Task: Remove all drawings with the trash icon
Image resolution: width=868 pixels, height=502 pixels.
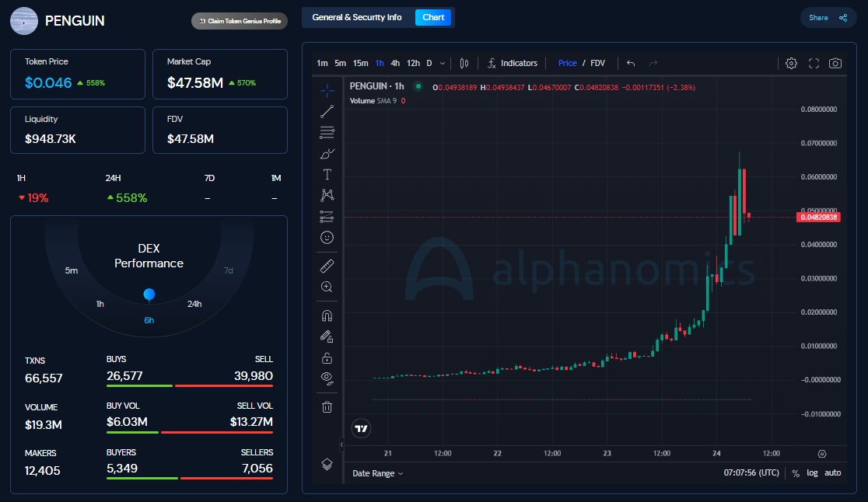Action: [326, 406]
